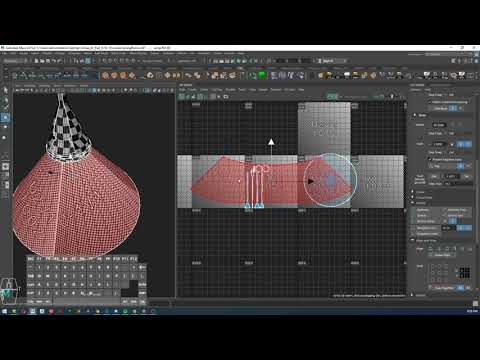
Task: Open the UV Editor Help menu
Action: click(x=301, y=90)
